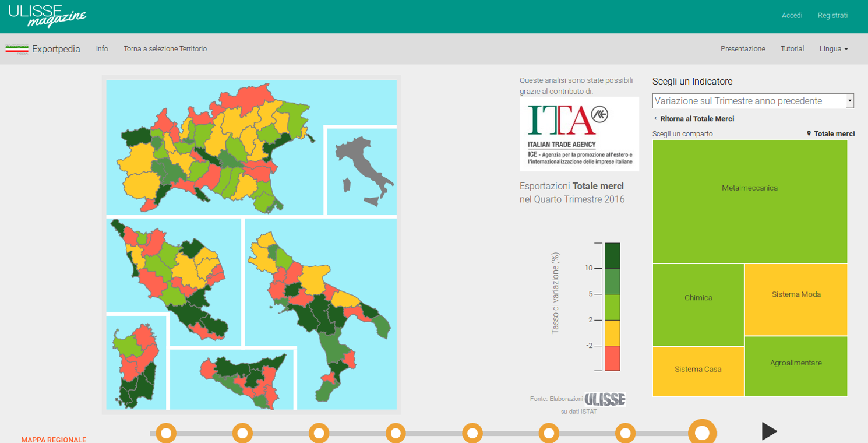Click the dark green legend swatch
This screenshot has height=443, width=868.
(x=612, y=255)
